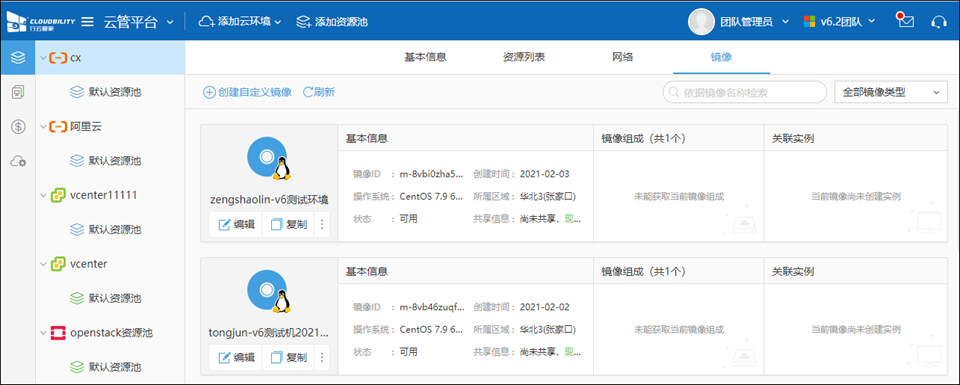Select 默认资源池 under openstack资源池
Viewport: 960px width, 385px height.
114,367
